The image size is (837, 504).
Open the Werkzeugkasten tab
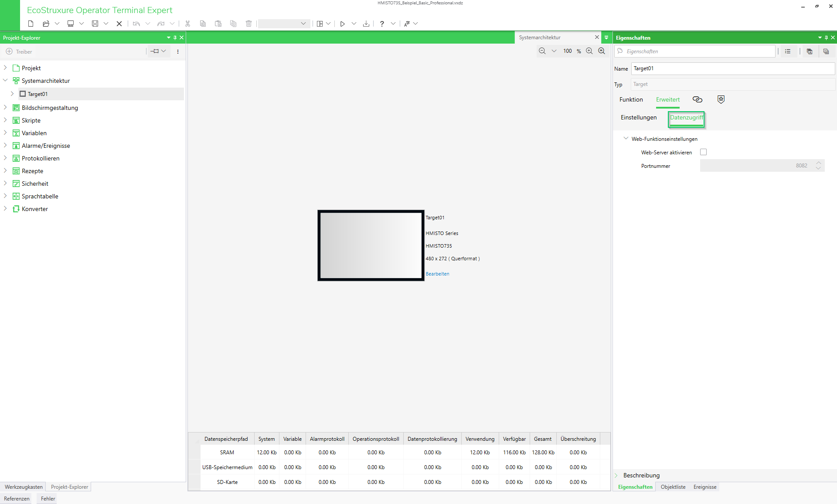(24, 487)
